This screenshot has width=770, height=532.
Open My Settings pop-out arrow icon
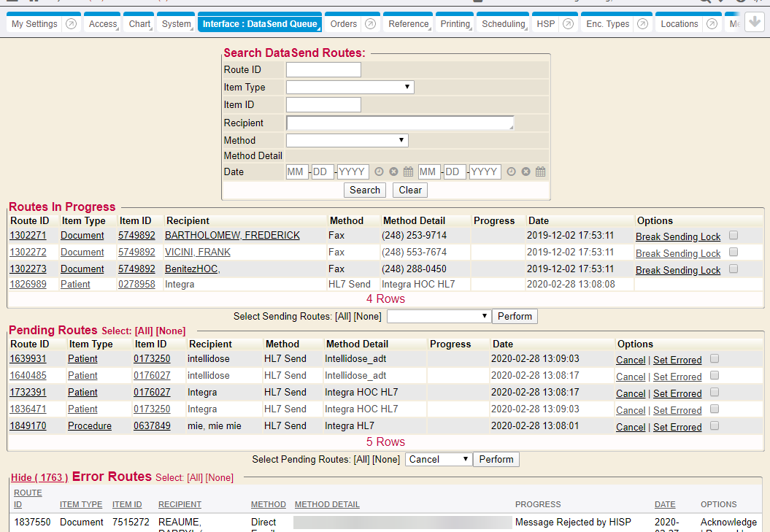pos(71,24)
